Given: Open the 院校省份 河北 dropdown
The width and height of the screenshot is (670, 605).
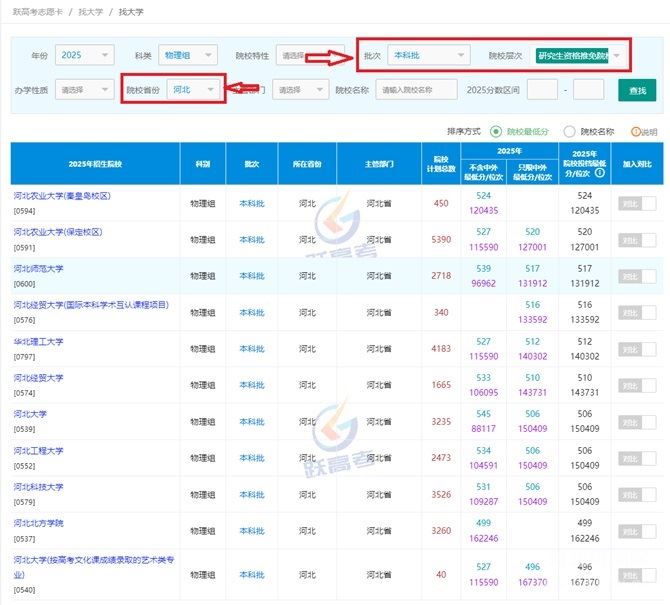Looking at the screenshot, I should (x=194, y=89).
